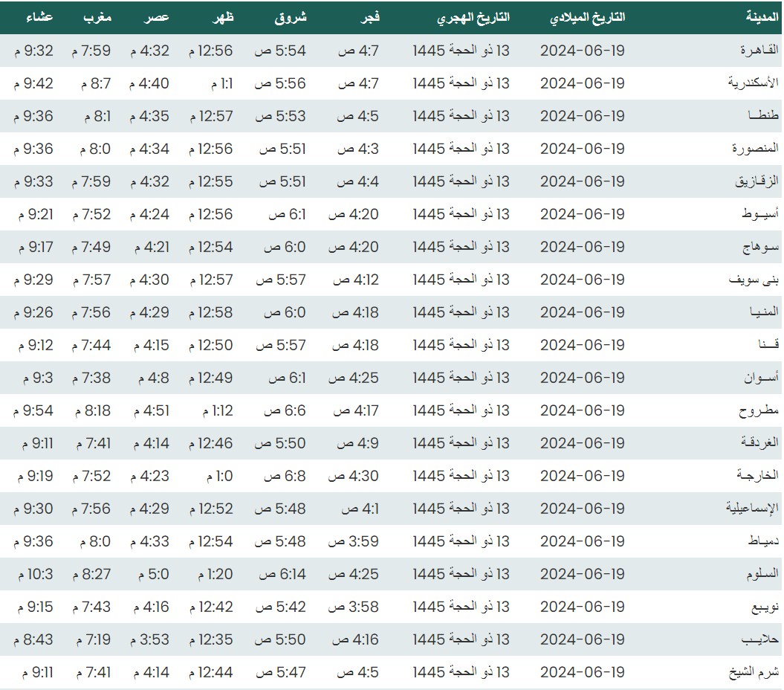This screenshot has width=784, height=690.
Task: Select the التاريخ الهجري column header
Action: pyautogui.click(x=473, y=17)
